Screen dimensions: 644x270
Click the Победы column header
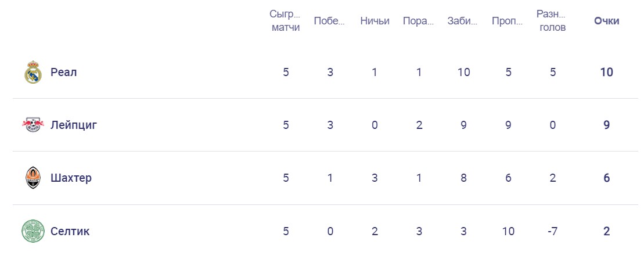click(330, 21)
